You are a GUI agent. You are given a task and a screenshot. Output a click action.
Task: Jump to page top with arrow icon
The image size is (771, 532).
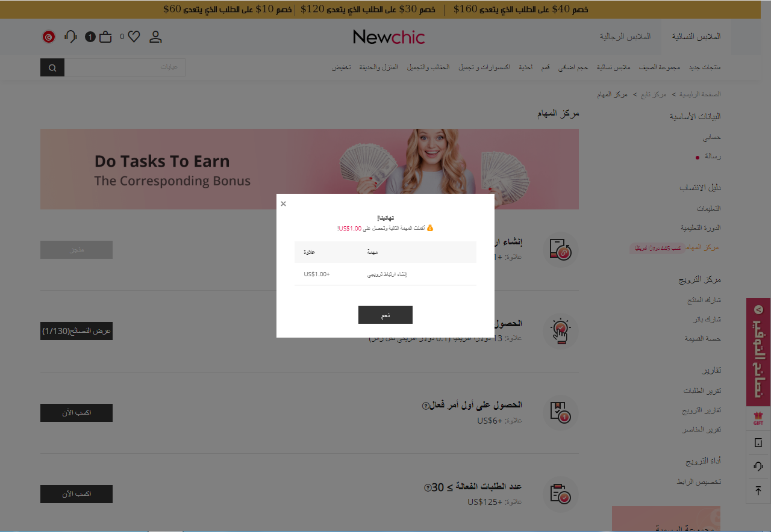(758, 490)
